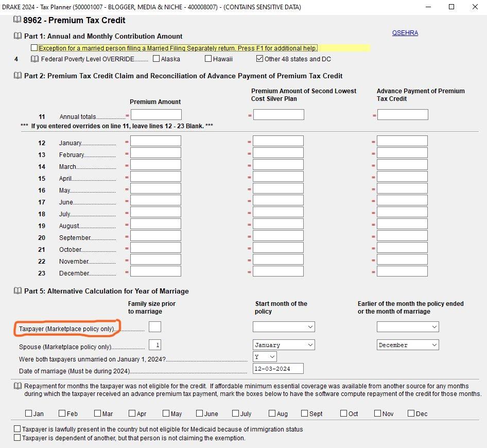Open Spouse start month dropdown showing January
The height and width of the screenshot is (448, 487).
284,345
